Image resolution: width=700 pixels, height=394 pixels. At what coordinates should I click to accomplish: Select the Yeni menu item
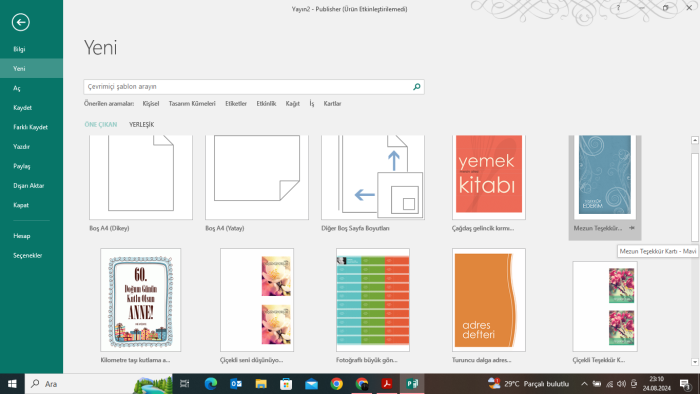coord(31,68)
